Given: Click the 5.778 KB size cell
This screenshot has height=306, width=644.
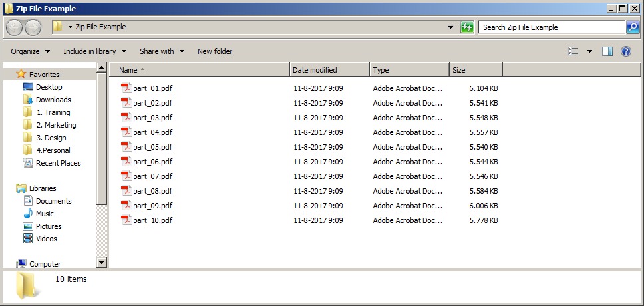Looking at the screenshot, I should point(484,220).
